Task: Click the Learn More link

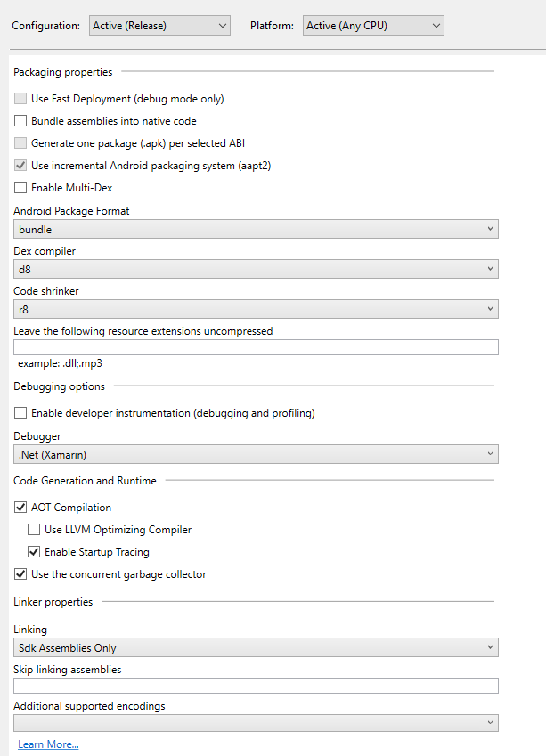Action: coord(48,744)
